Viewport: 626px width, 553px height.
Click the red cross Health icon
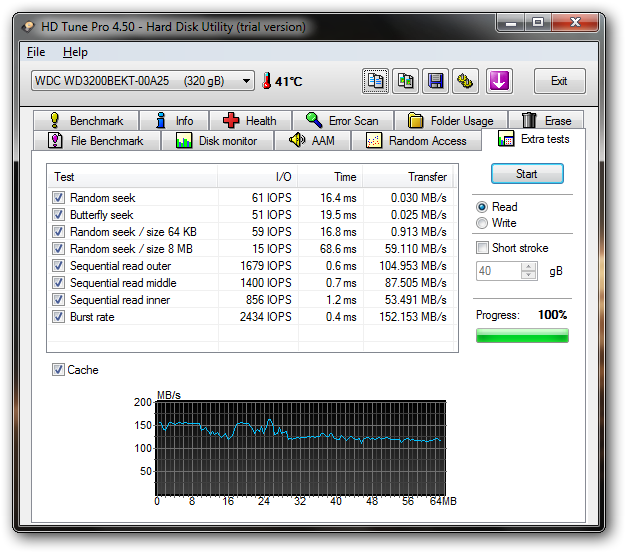click(231, 120)
